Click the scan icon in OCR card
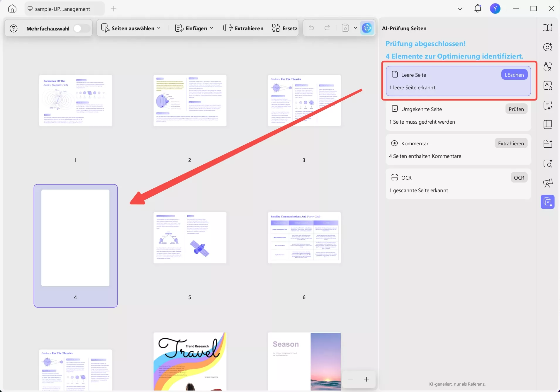 click(395, 177)
